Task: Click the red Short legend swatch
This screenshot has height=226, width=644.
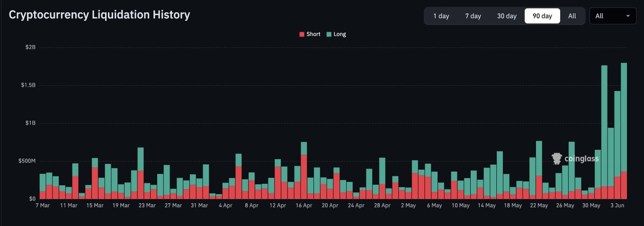Action: tap(302, 34)
